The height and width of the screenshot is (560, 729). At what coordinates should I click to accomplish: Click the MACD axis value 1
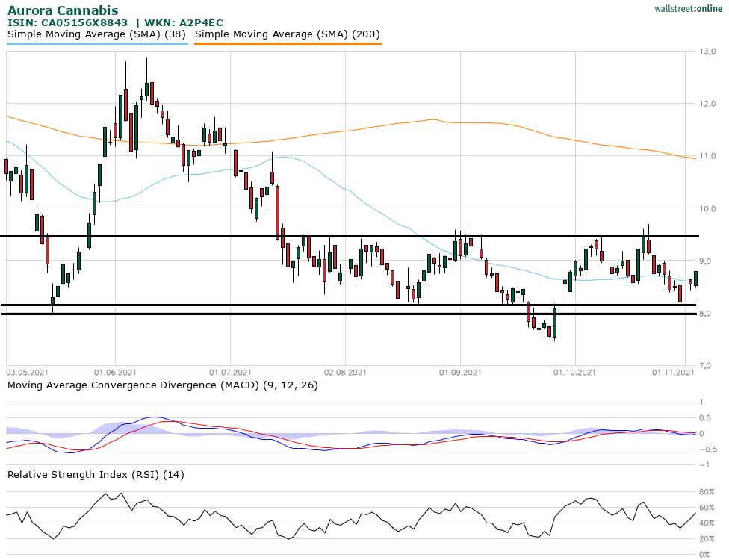click(x=701, y=402)
